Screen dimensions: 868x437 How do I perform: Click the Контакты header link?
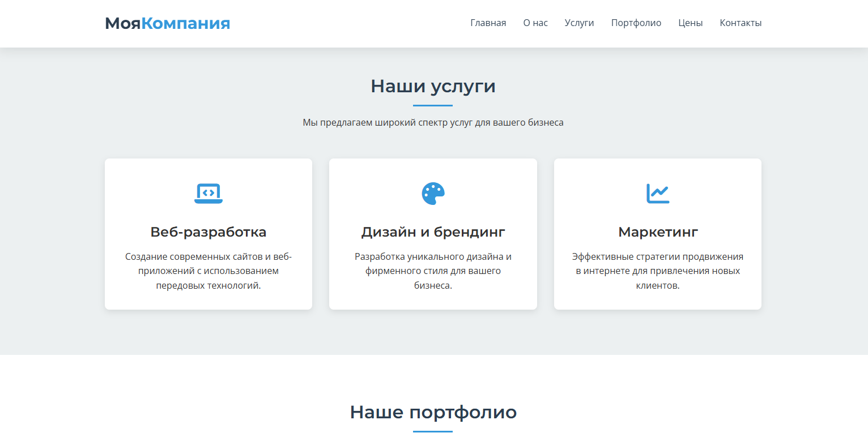point(741,23)
